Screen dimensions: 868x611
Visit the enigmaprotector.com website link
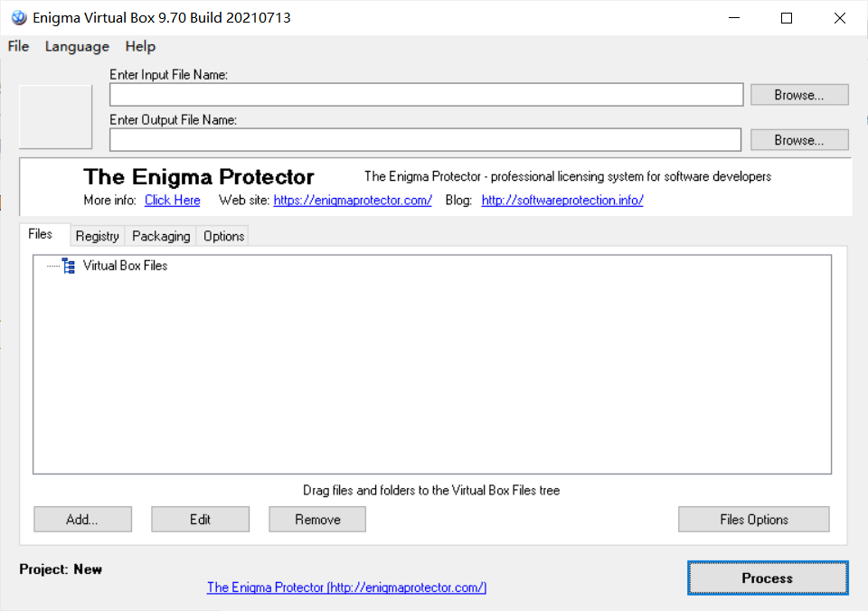click(352, 200)
